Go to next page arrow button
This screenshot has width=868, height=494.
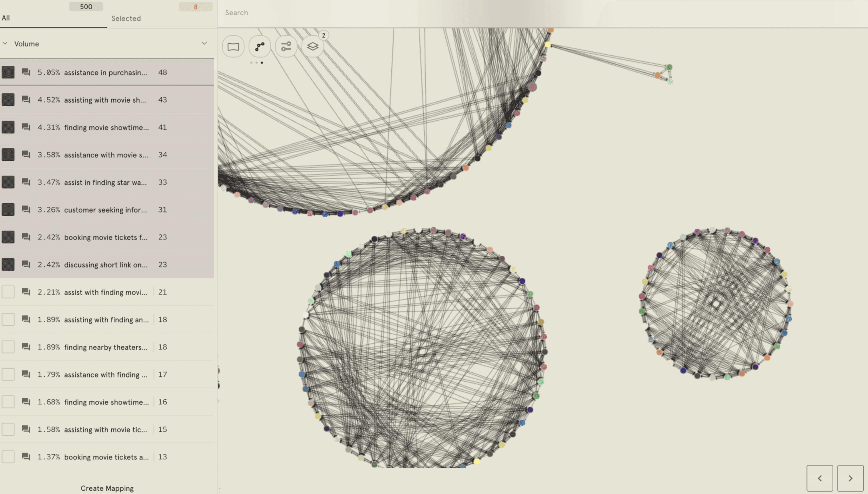pyautogui.click(x=850, y=478)
